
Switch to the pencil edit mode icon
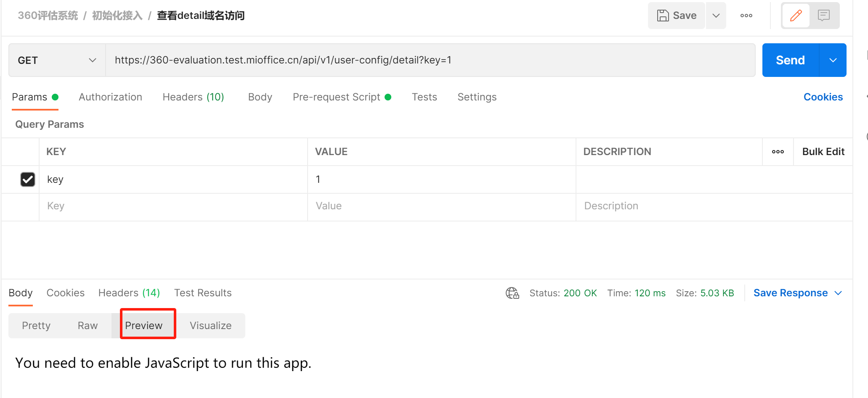(796, 16)
